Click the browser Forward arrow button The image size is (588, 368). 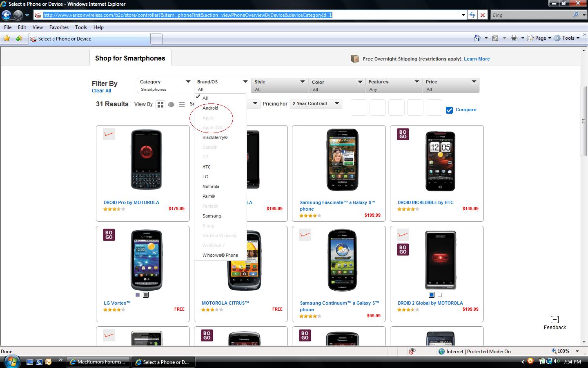point(18,15)
